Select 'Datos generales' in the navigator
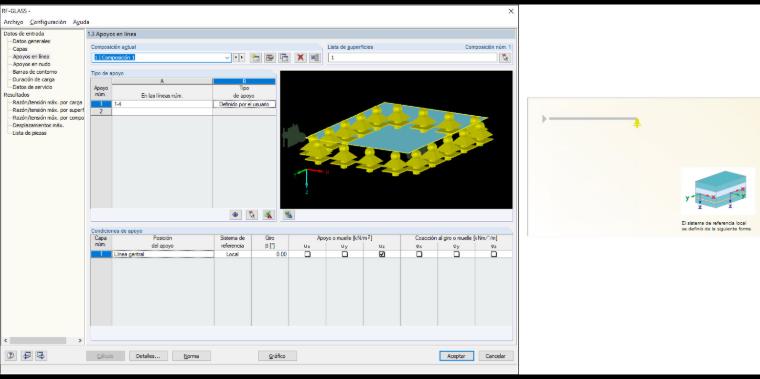 click(32, 41)
